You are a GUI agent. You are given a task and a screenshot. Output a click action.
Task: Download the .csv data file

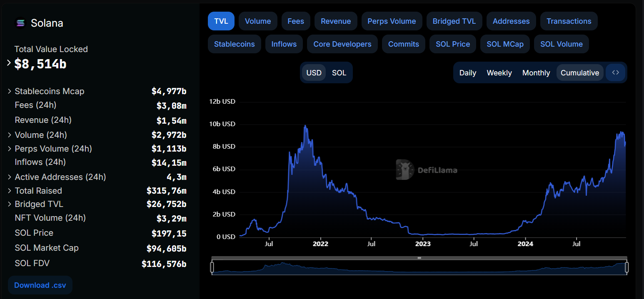point(40,285)
